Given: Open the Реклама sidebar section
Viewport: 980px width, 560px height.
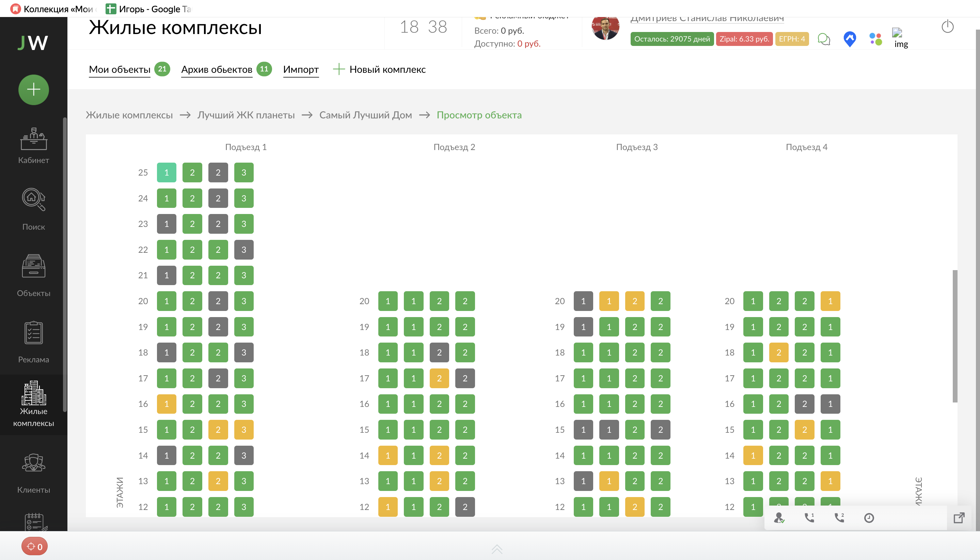Looking at the screenshot, I should 33,342.
